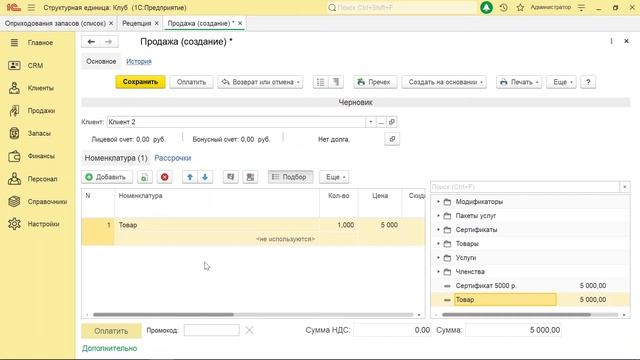The width and height of the screenshot is (640, 360).
Task: Click the icon right of the down arrow
Action: [x=231, y=177]
